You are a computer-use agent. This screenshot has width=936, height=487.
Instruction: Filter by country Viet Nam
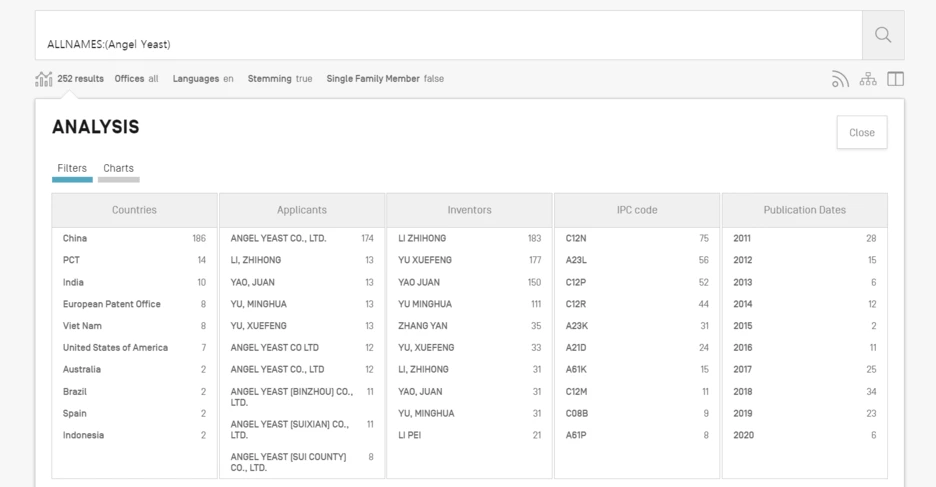134,326
